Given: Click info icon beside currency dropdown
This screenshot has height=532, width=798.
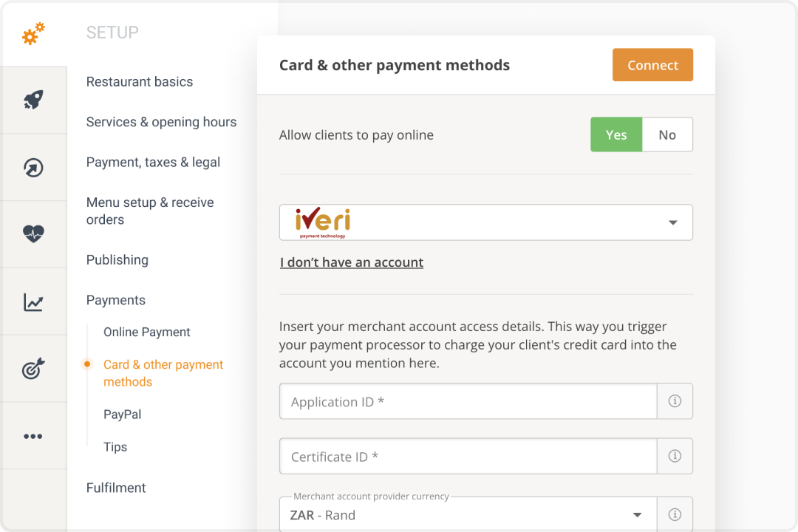Looking at the screenshot, I should (x=675, y=514).
